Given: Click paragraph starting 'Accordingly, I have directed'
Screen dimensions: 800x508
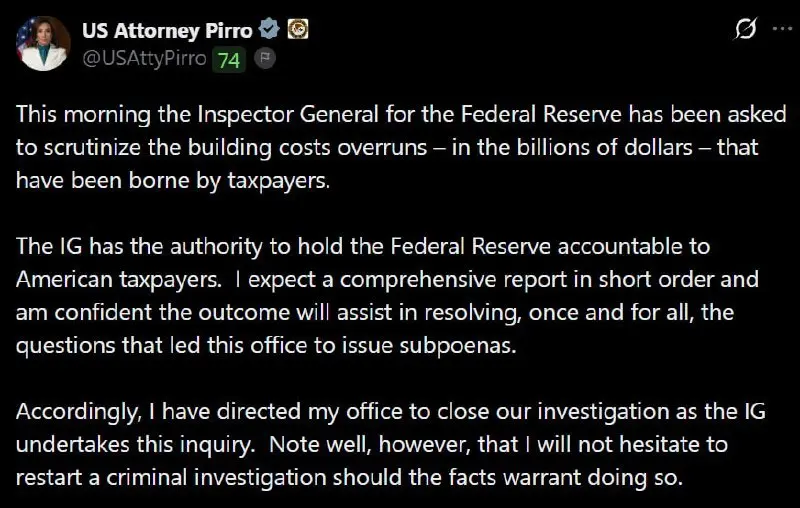Looking at the screenshot, I should [391, 444].
